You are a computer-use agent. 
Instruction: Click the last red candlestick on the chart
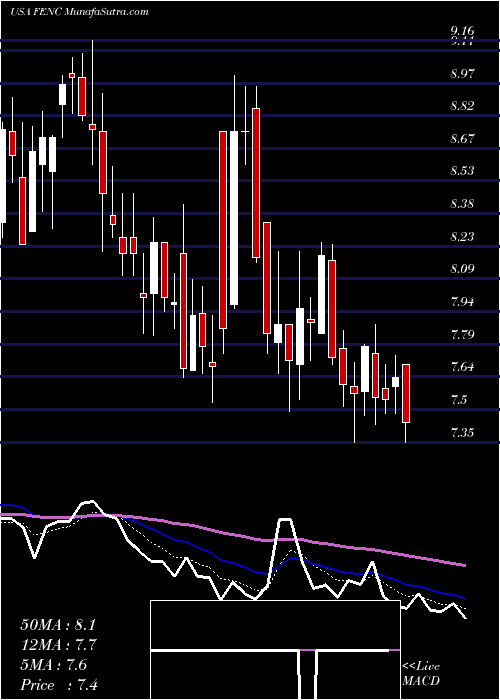point(406,393)
